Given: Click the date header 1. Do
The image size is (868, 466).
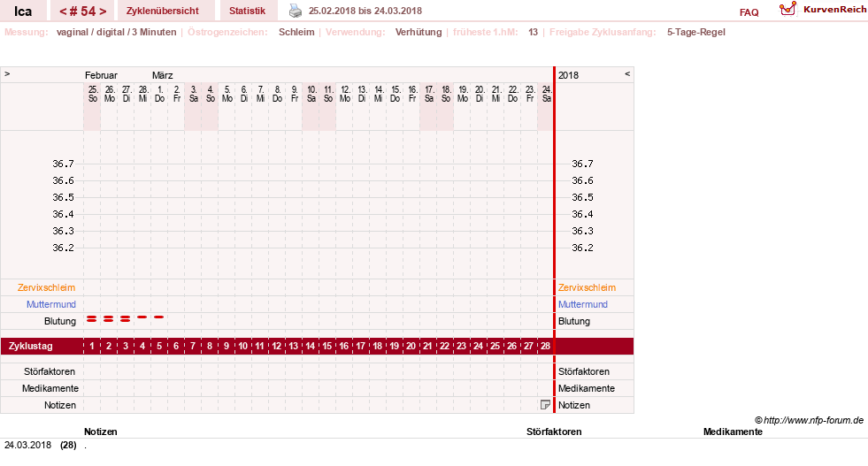Looking at the screenshot, I should click(x=159, y=94).
